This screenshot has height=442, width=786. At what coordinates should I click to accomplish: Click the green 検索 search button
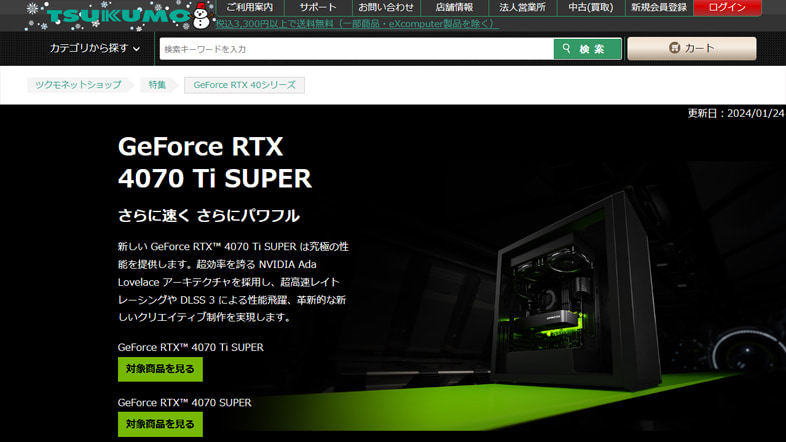587,49
